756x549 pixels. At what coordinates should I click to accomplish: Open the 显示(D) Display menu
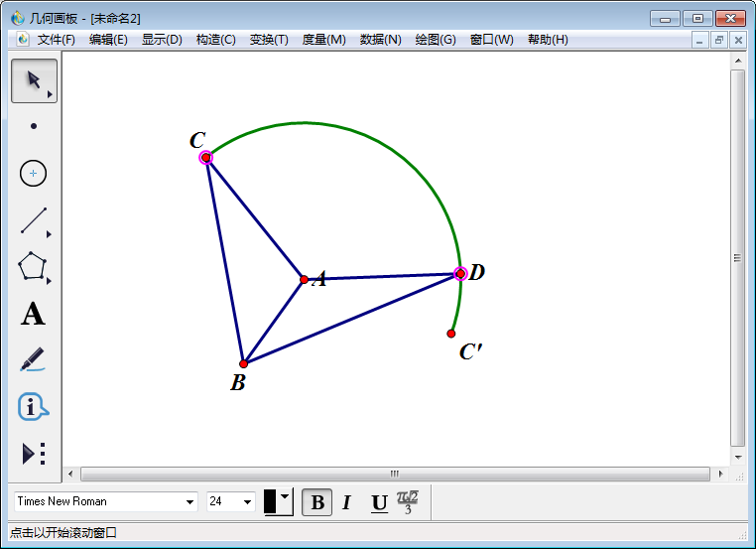point(162,40)
